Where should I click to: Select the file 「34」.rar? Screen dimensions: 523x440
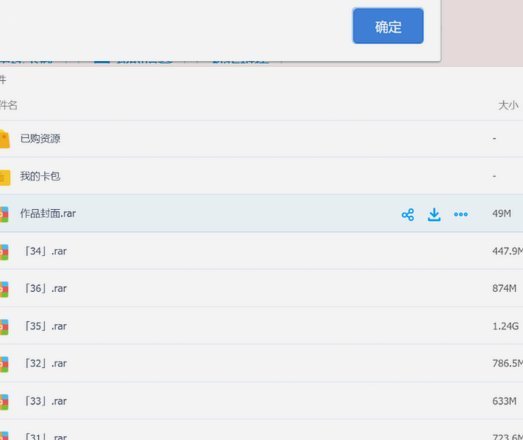pos(45,251)
